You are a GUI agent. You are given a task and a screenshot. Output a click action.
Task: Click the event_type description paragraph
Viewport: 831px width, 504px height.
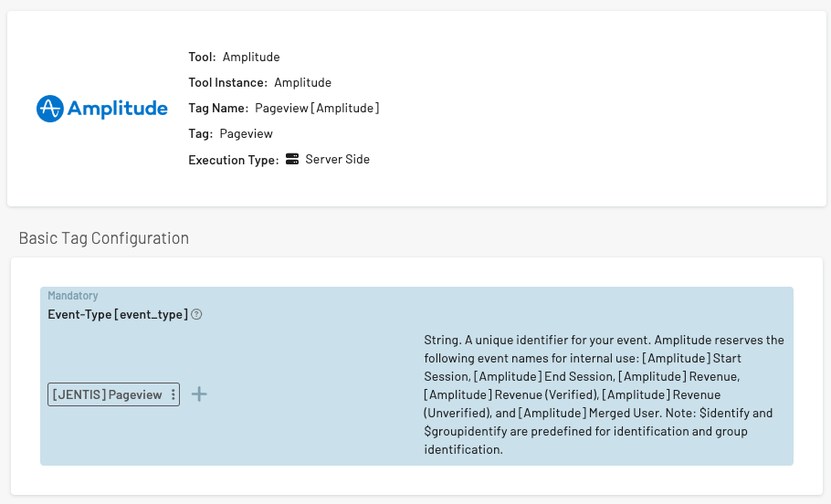point(605,394)
